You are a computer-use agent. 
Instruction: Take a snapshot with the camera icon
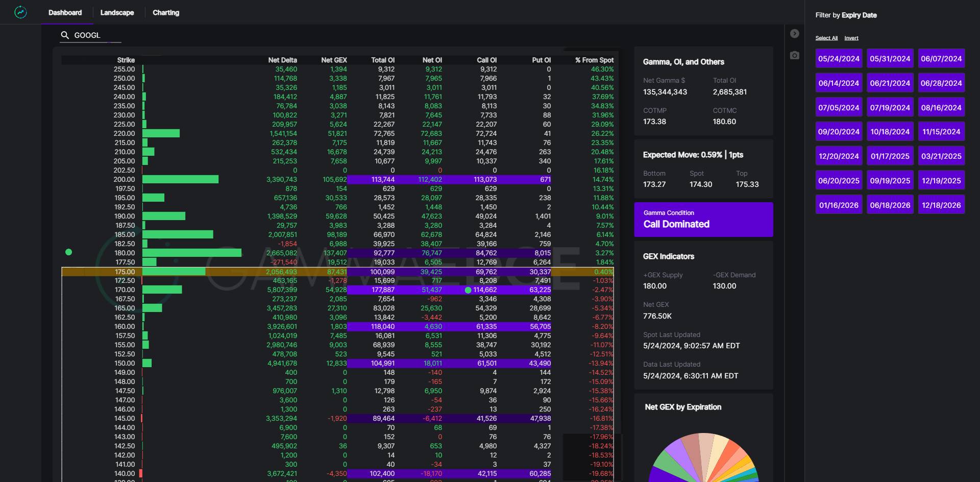pyautogui.click(x=794, y=55)
